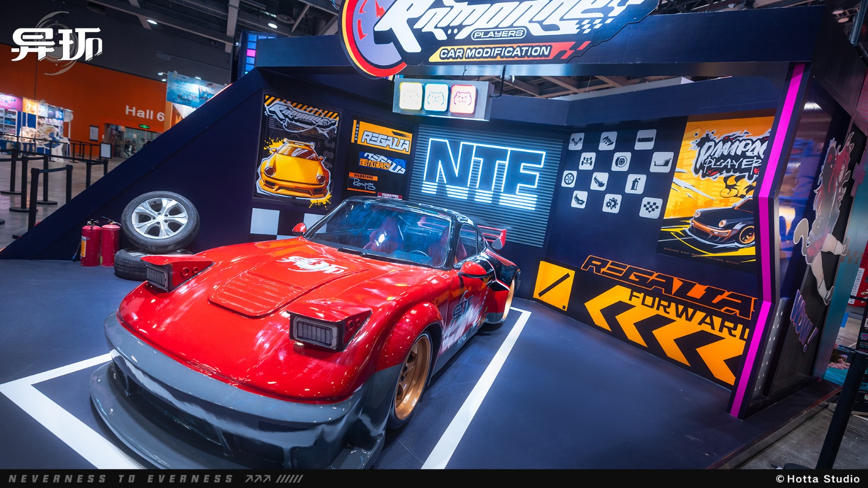Click the cyan-bordered bear face light

coord(436,98)
